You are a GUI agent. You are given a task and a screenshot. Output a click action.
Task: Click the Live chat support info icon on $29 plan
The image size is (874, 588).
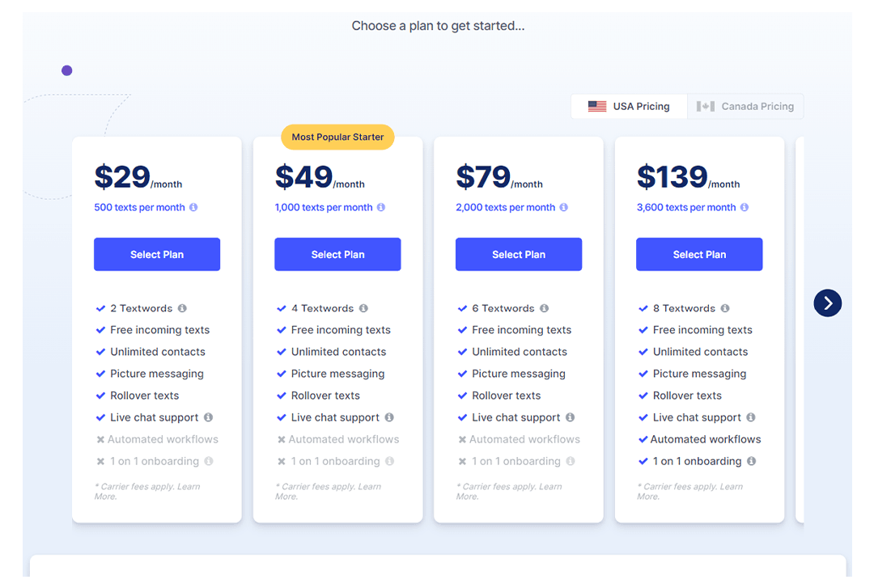tap(210, 417)
